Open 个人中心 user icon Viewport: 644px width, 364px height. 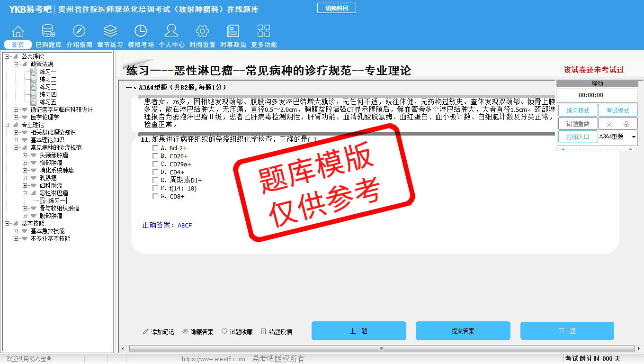171,32
